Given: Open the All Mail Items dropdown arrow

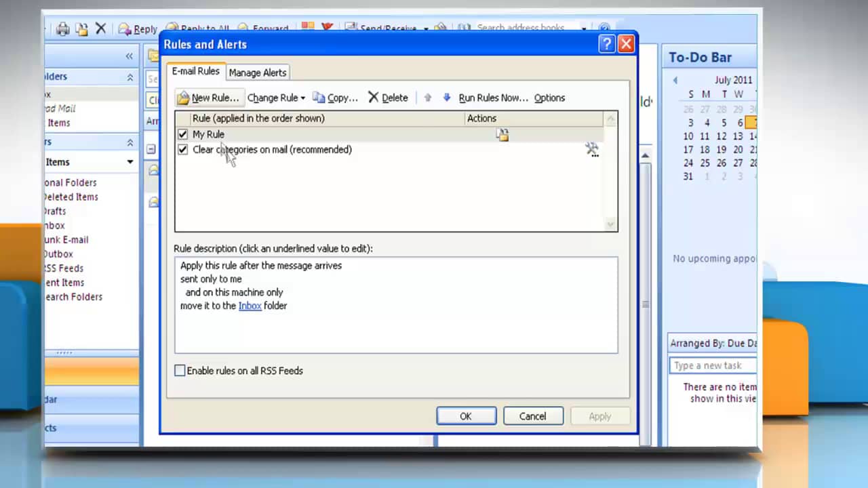Looking at the screenshot, I should tap(130, 162).
